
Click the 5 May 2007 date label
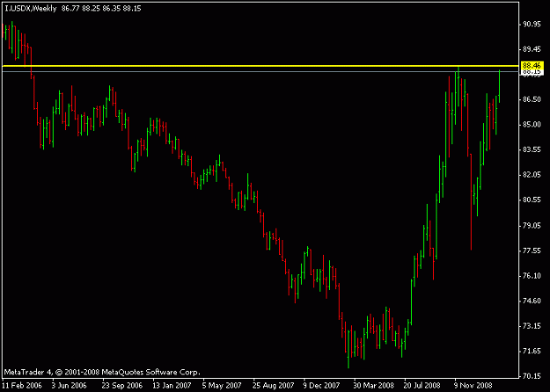point(222,386)
